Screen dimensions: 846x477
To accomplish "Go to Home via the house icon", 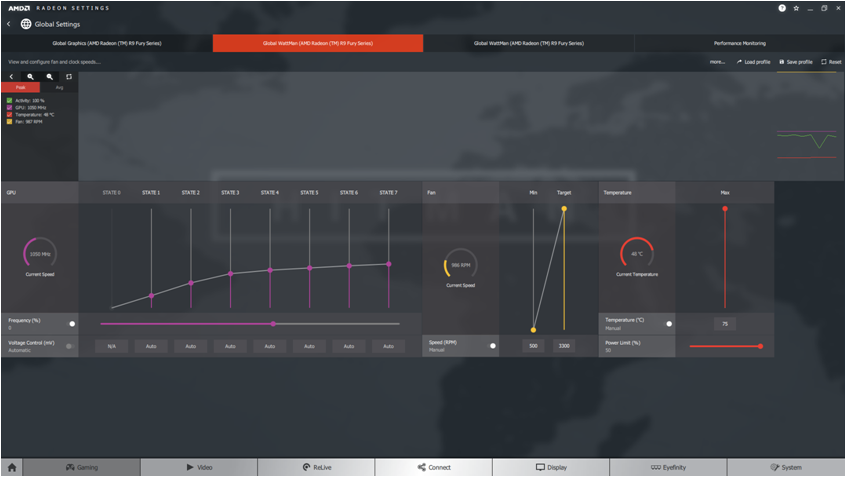I will [x=12, y=467].
